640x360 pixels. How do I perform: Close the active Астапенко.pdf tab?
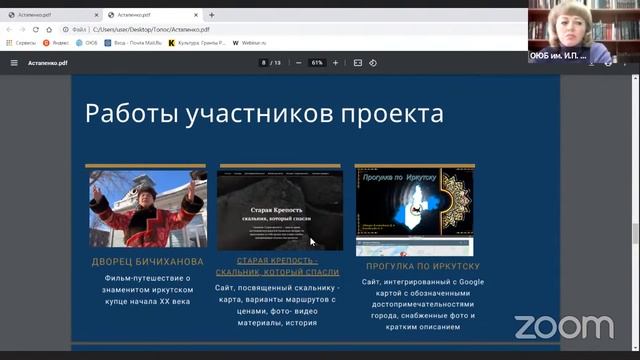pyautogui.click(x=196, y=15)
